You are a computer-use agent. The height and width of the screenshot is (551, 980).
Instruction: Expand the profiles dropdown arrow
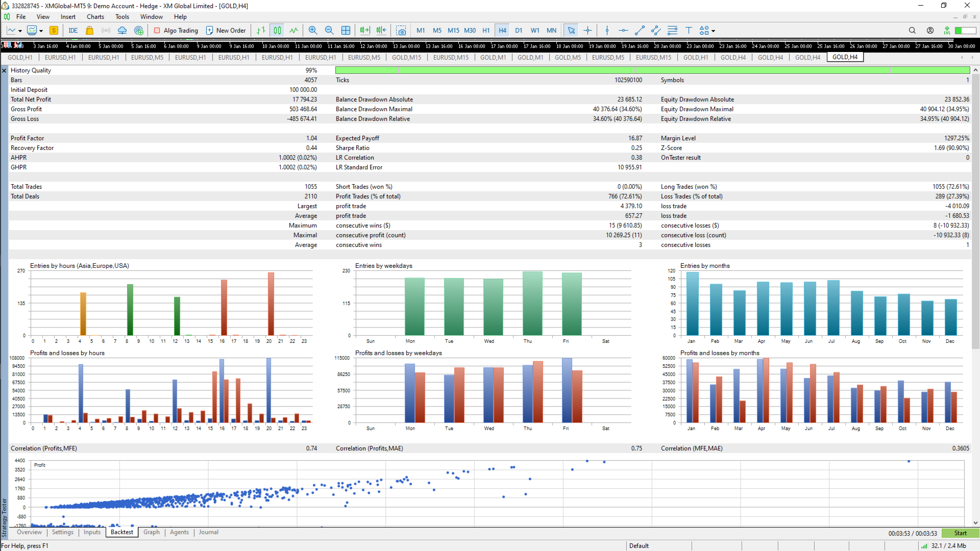[41, 31]
